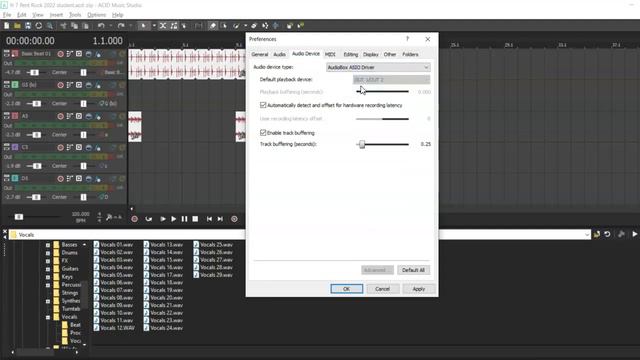Image resolution: width=640 pixels, height=360 pixels.
Task: Switch to the Audio preferences tab
Action: [x=280, y=54]
